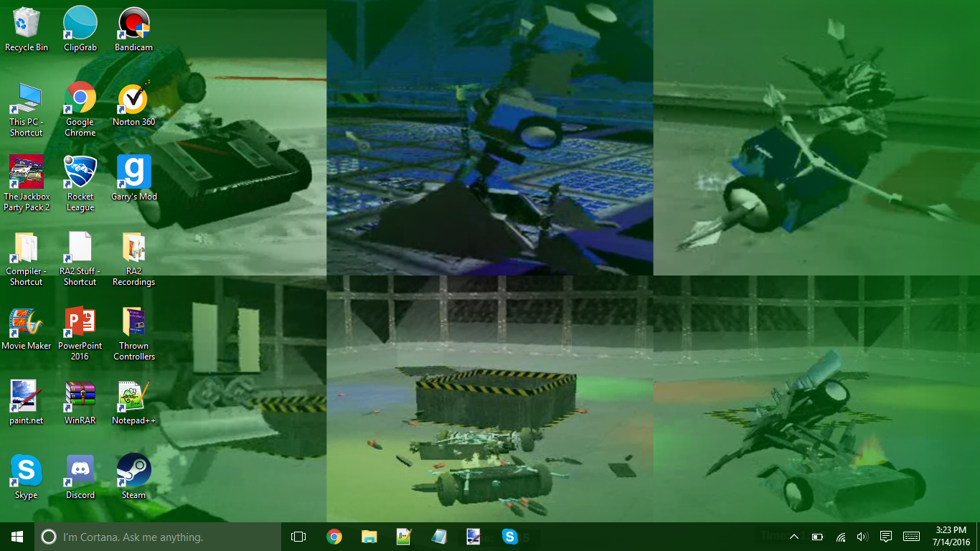The image size is (980, 551).
Task: Select the paint.net desktop icon
Action: (x=27, y=402)
